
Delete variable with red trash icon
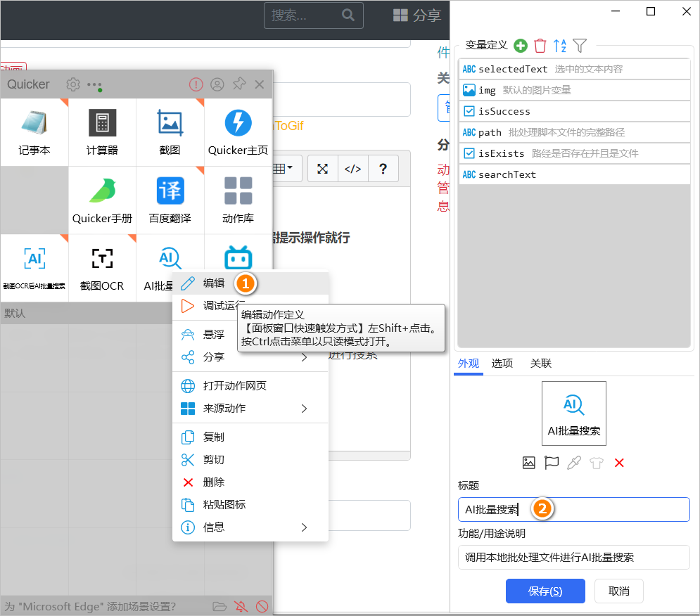[540, 46]
